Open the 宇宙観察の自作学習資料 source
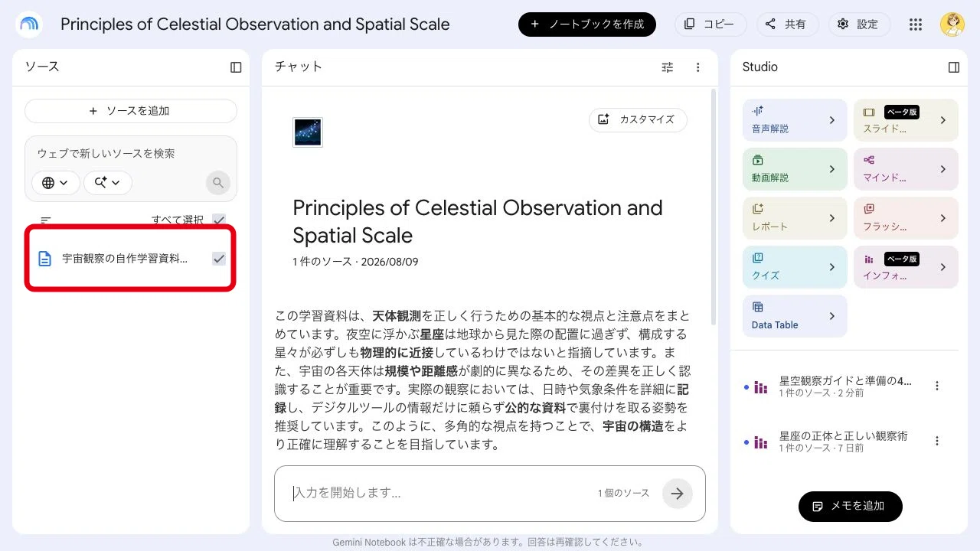Viewport: 980px width, 551px height. (125, 259)
